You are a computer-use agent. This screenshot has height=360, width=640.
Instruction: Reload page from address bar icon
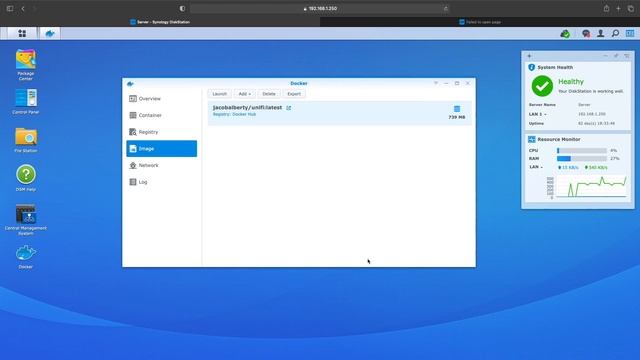click(x=445, y=9)
